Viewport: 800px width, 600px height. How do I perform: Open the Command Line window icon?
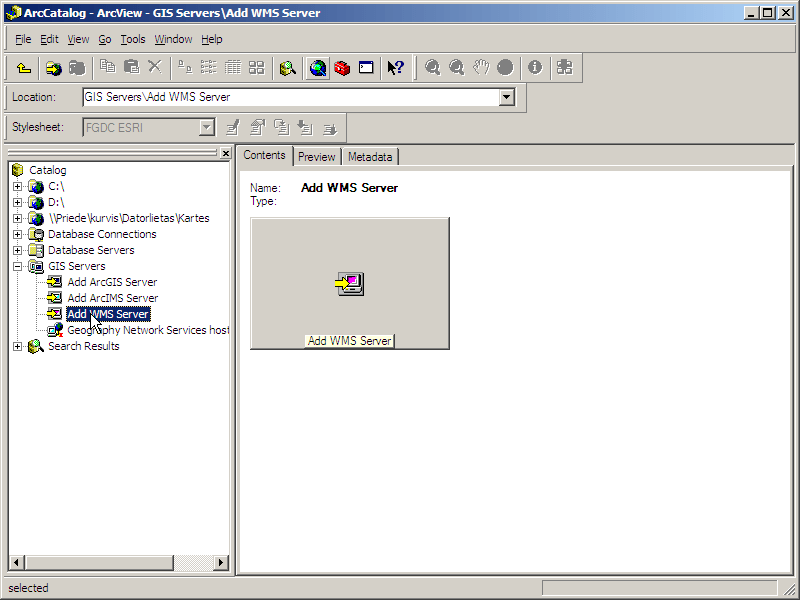click(366, 67)
